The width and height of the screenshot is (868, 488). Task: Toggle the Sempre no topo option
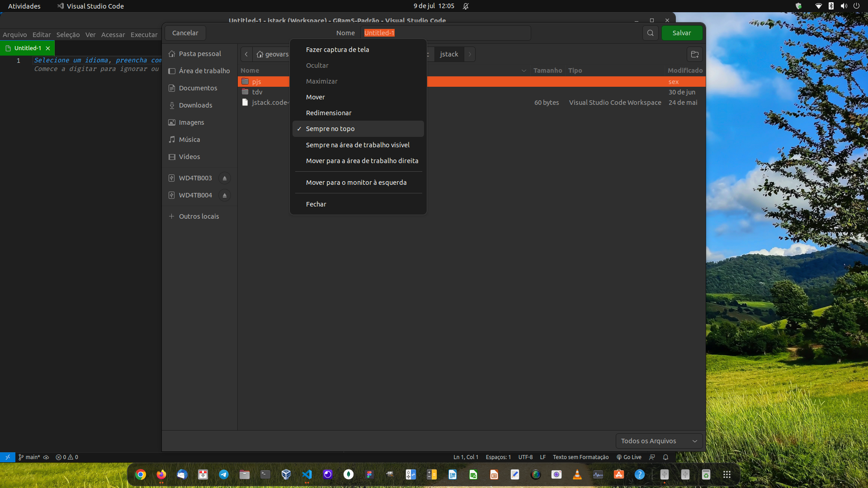(330, 129)
